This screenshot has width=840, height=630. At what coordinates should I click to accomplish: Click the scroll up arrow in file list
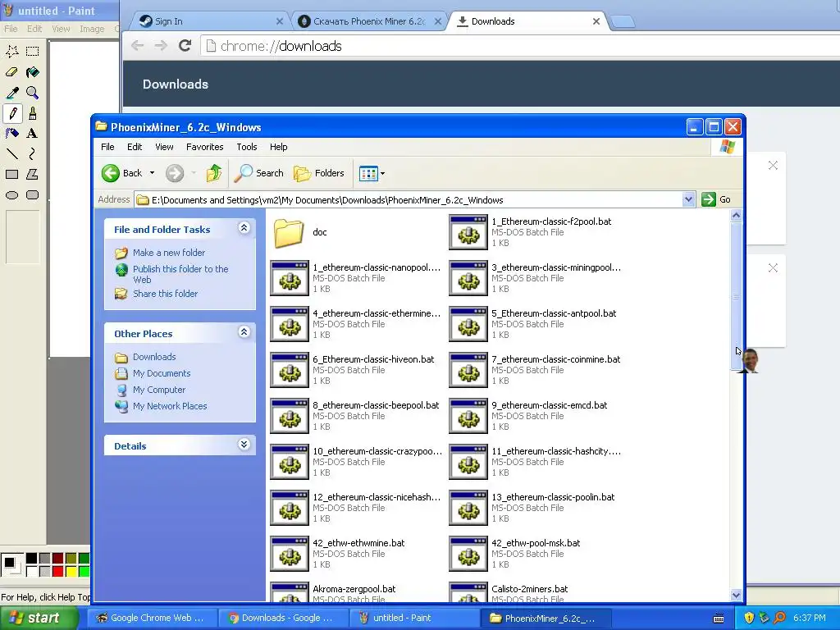click(x=736, y=216)
